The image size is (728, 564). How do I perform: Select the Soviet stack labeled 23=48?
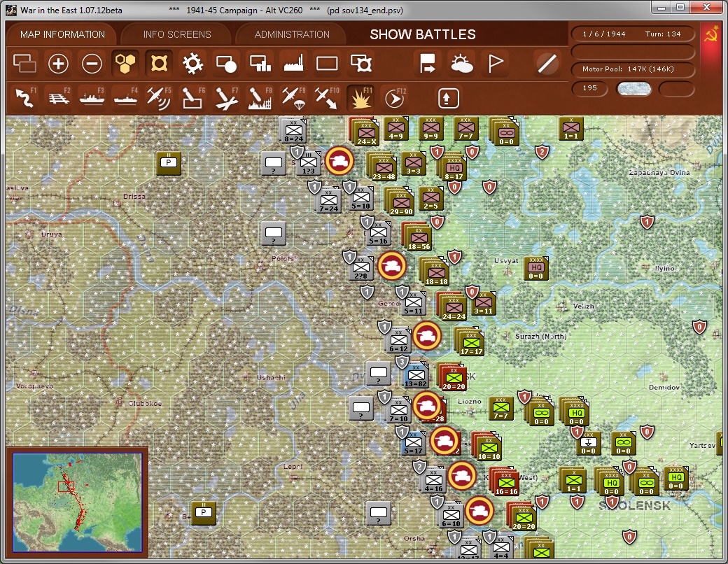click(x=384, y=168)
